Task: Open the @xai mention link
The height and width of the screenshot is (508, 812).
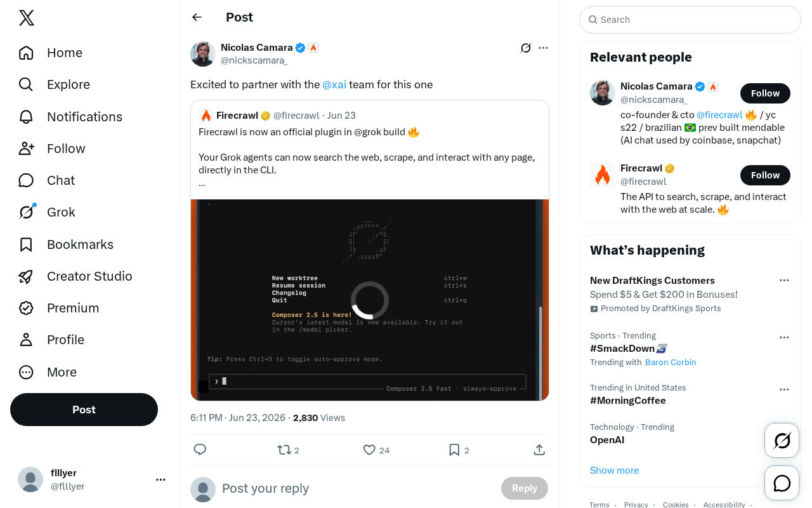Action: click(334, 84)
